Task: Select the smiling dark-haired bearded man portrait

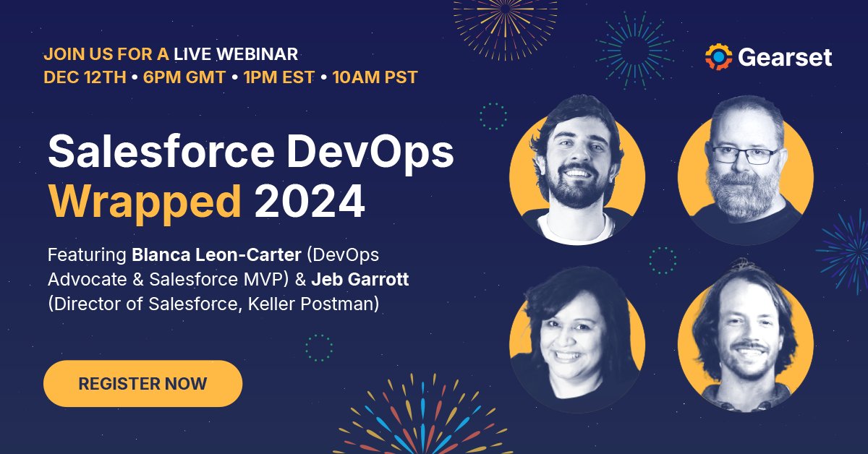Action: click(577, 170)
